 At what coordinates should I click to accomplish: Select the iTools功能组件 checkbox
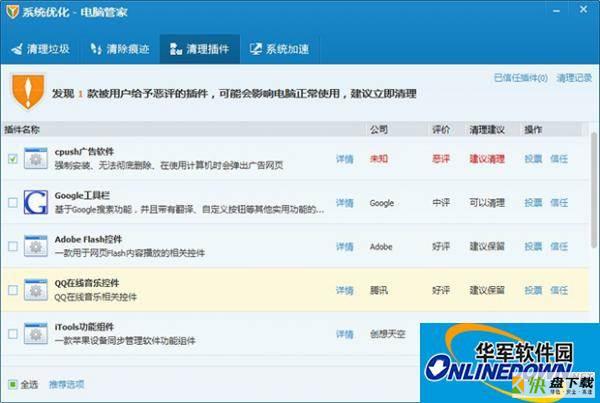(13, 334)
